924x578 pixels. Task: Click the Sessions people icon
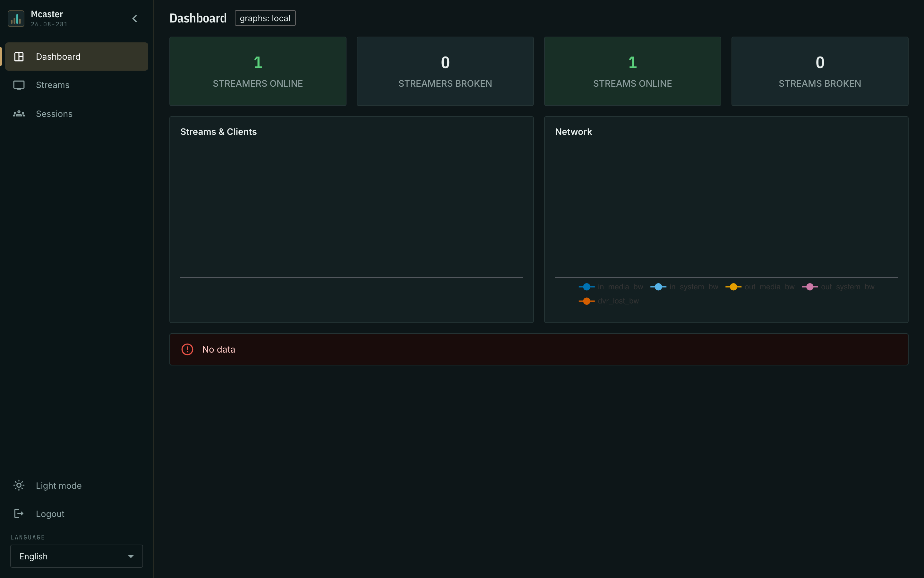pyautogui.click(x=19, y=114)
